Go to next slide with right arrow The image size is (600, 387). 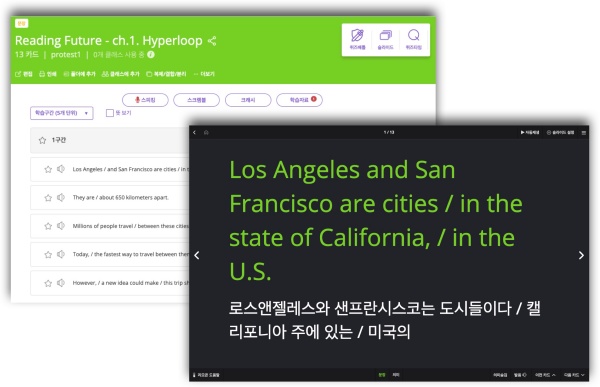[581, 255]
